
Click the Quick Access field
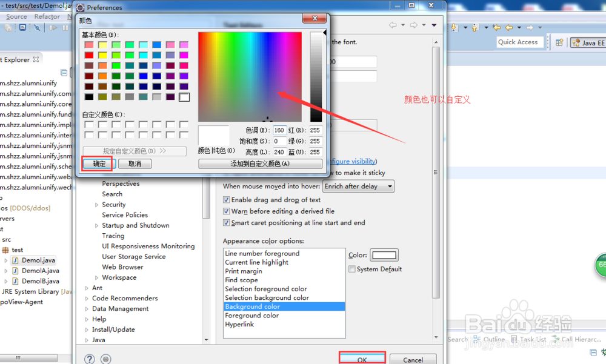[x=520, y=42]
